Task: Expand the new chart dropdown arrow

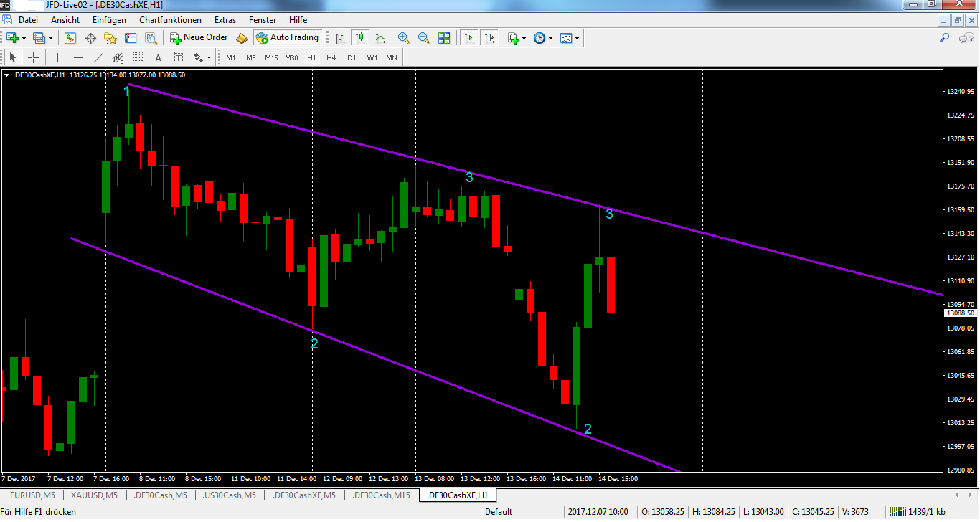Action: pos(24,38)
